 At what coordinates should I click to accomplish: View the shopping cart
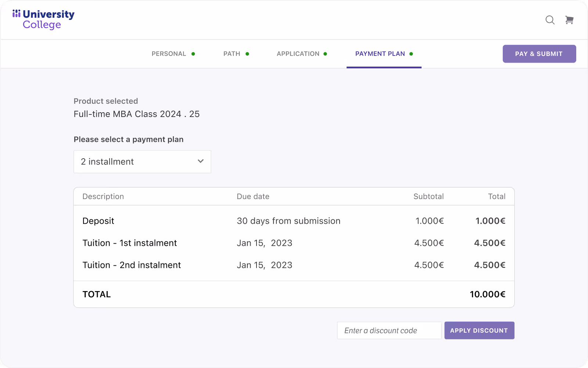[569, 20]
